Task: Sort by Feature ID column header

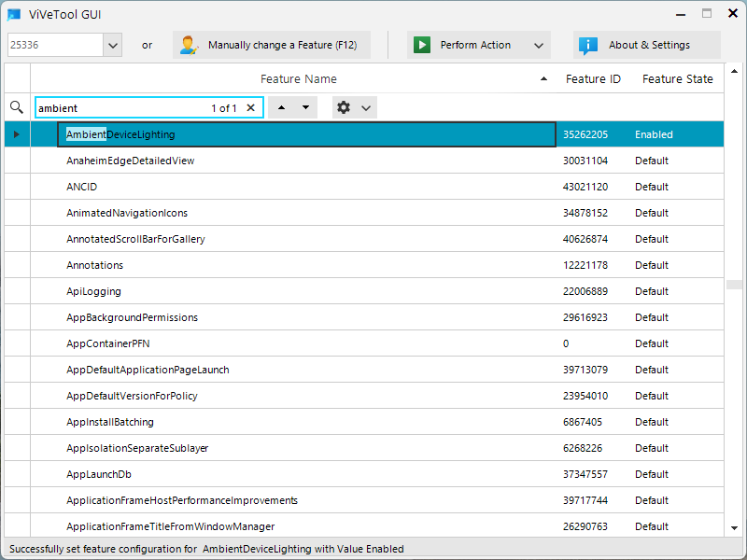Action: tap(593, 79)
